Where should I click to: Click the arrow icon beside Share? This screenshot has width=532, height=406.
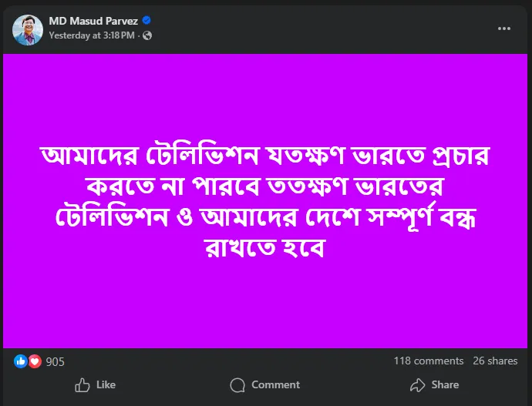[417, 384]
